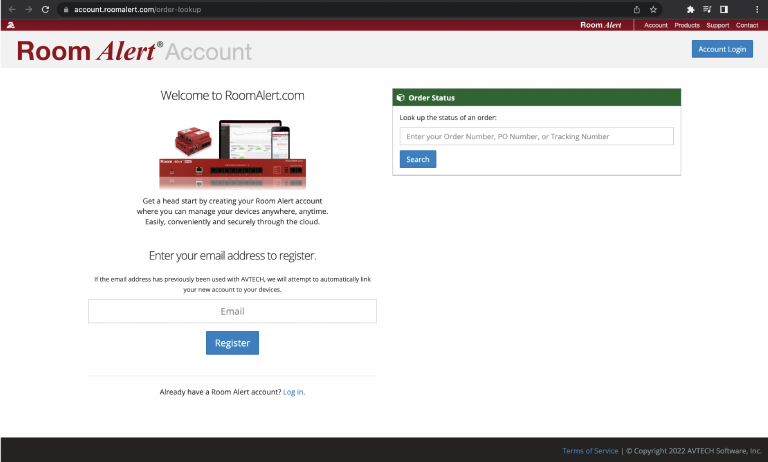This screenshot has height=462, width=768.
Task: Select the account.roomalert.com URL in the address bar
Action: (137, 9)
